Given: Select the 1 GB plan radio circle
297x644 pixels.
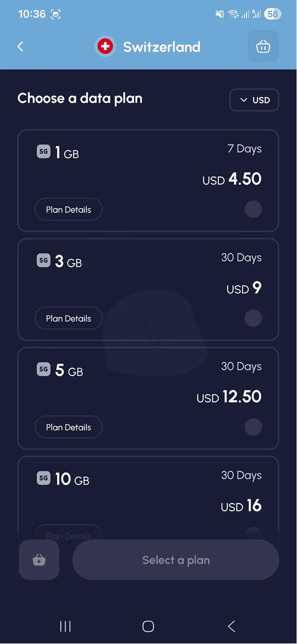Looking at the screenshot, I should (x=253, y=209).
